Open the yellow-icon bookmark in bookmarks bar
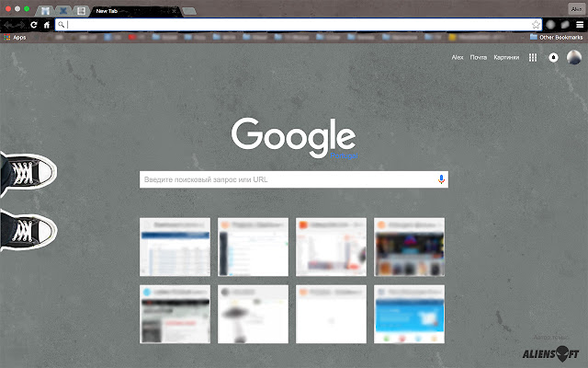This screenshot has height=368, width=588. pyautogui.click(x=478, y=37)
